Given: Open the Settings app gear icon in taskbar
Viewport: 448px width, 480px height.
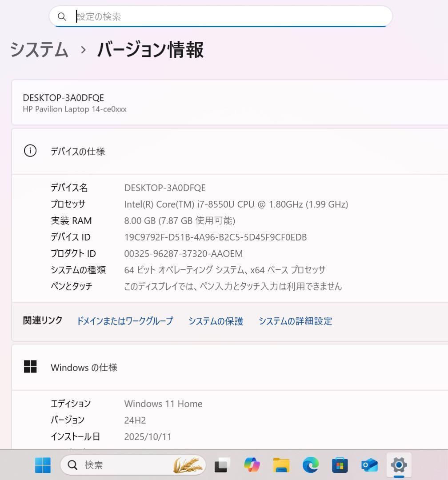Looking at the screenshot, I should [399, 465].
